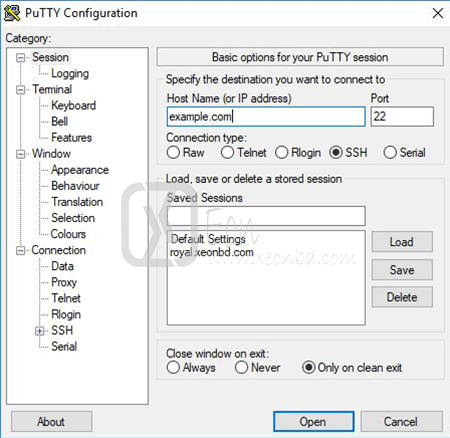Choose Telnet connection type radio

[227, 153]
